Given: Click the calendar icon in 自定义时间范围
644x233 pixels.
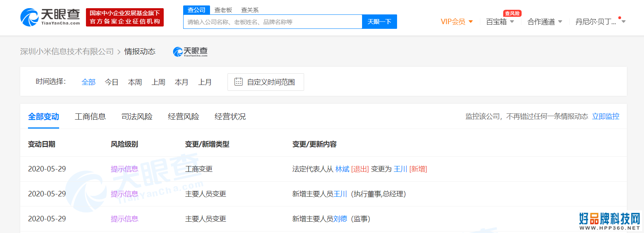Looking at the screenshot, I should pyautogui.click(x=238, y=82).
